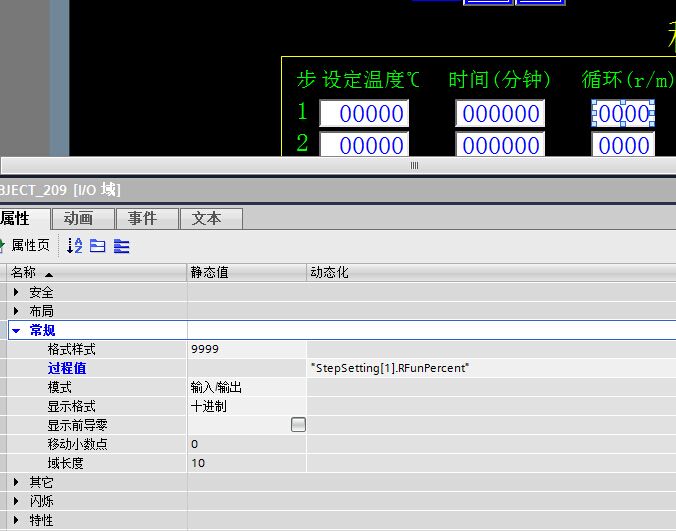Click the 循环(r/m) header label

point(628,80)
